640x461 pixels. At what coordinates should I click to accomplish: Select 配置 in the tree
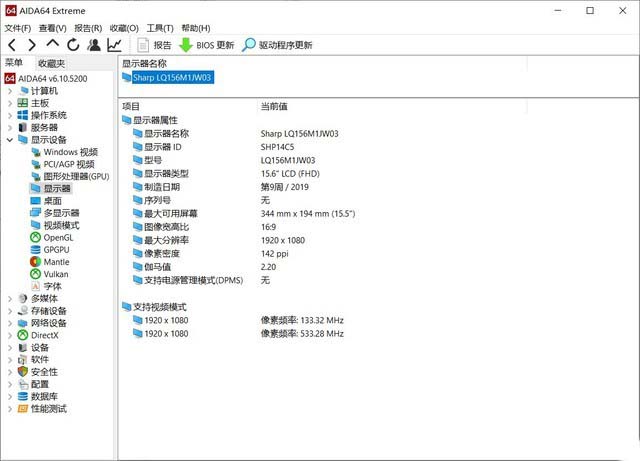pyautogui.click(x=40, y=384)
